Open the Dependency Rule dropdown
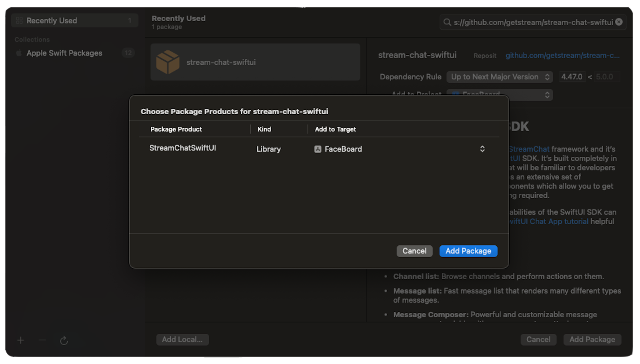The width and height of the screenshot is (640, 364). 499,77
